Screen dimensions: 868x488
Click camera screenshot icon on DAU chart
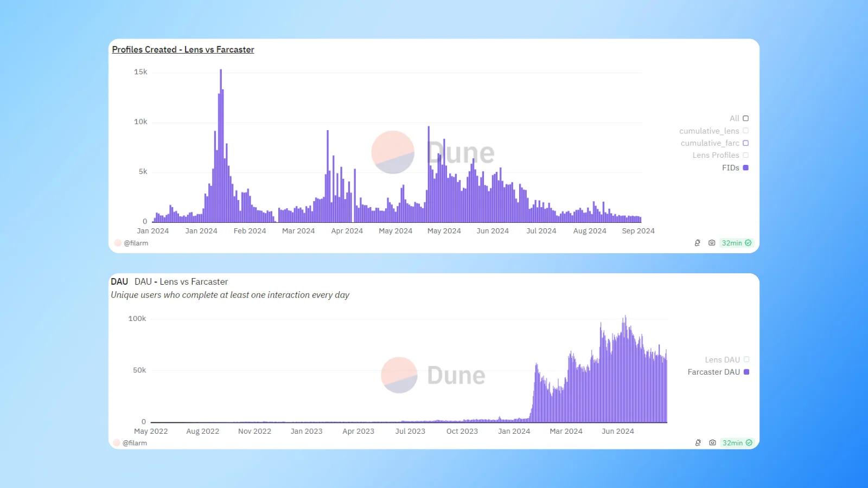712,443
